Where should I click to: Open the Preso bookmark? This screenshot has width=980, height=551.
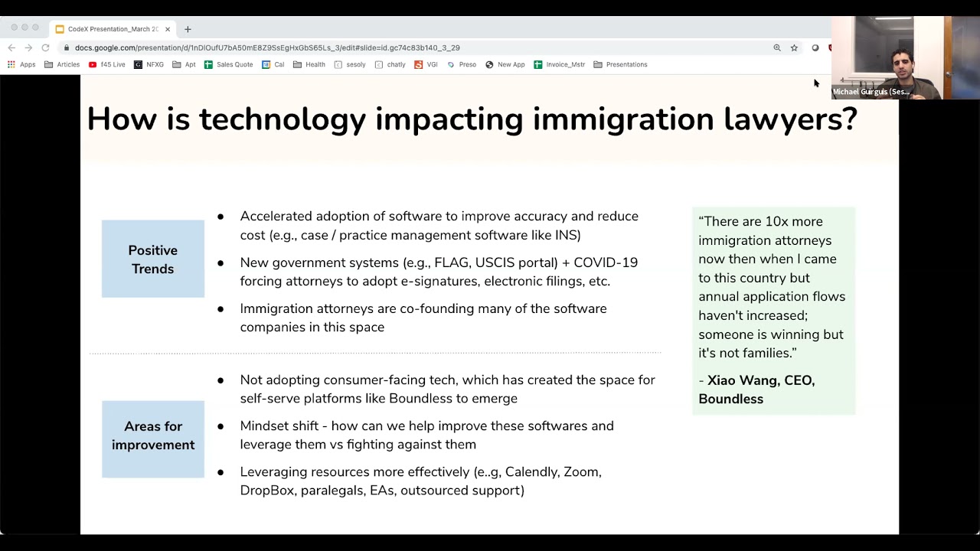tap(462, 64)
